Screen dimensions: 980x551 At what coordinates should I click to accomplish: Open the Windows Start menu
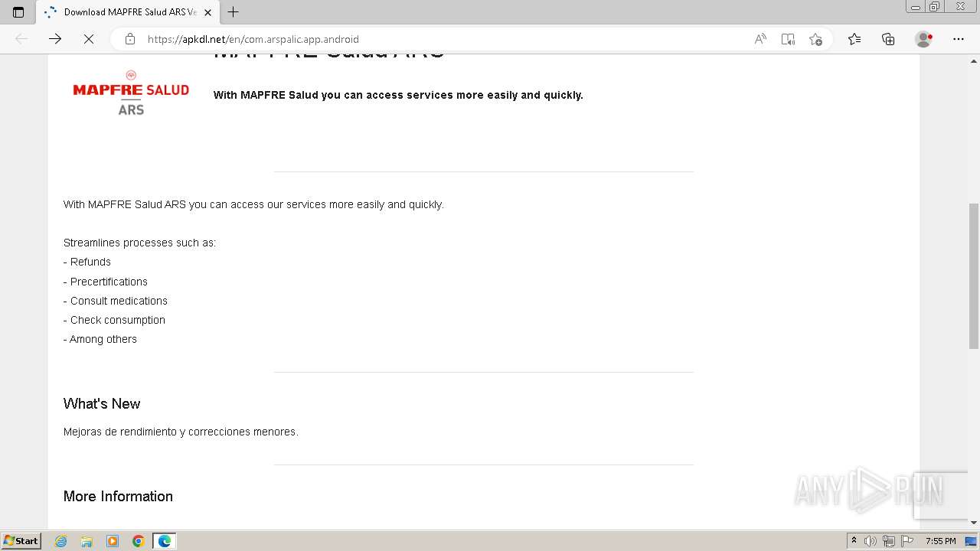[21, 541]
